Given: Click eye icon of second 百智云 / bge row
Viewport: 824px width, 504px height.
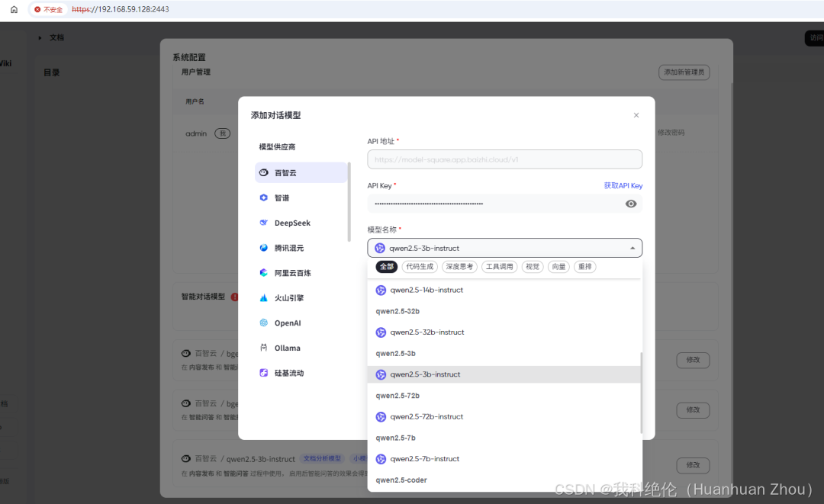Looking at the screenshot, I should (x=186, y=403).
